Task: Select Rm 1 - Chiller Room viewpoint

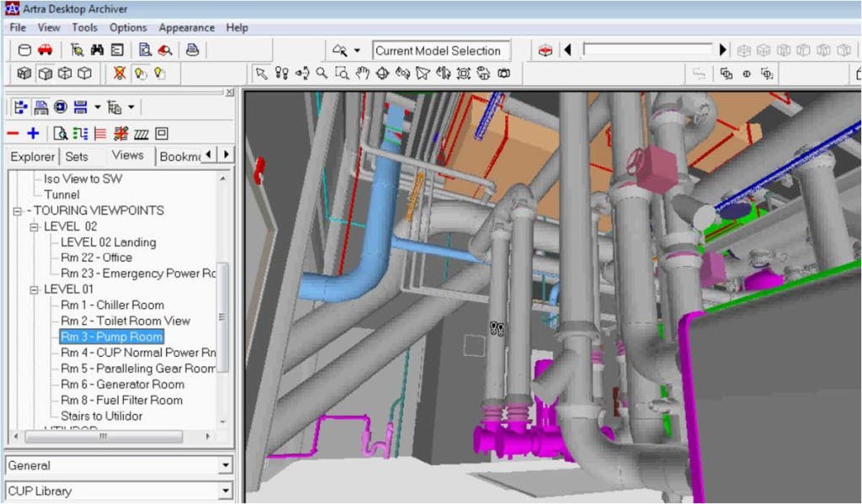Action: click(112, 305)
